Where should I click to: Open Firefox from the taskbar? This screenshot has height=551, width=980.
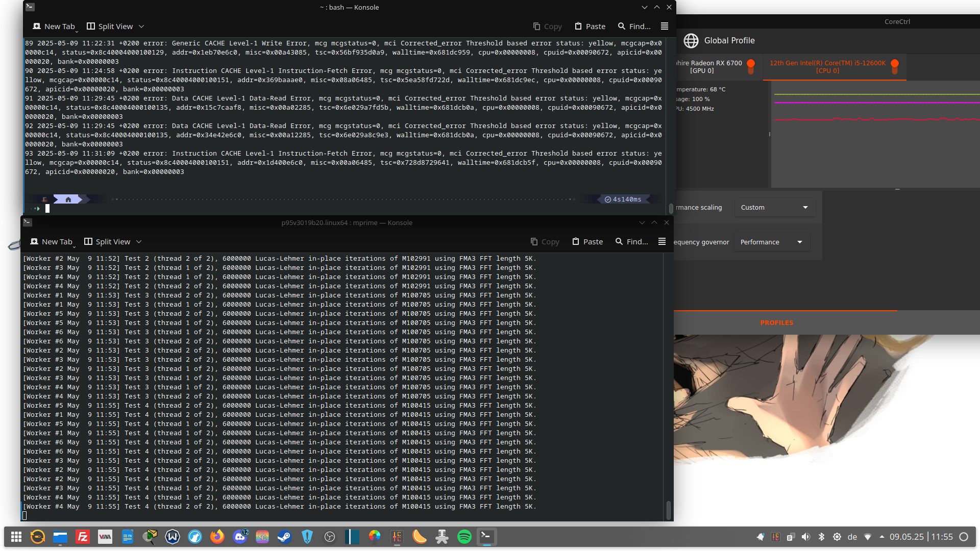tap(217, 537)
